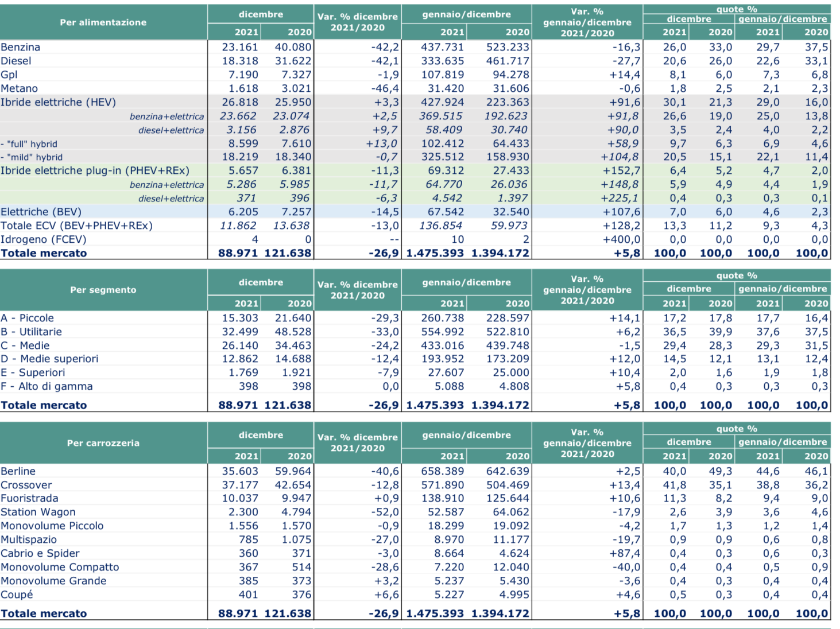This screenshot has width=840, height=629.
Task: Click the Diesel dicembre 2021 value 18.318
Action: [x=240, y=61]
